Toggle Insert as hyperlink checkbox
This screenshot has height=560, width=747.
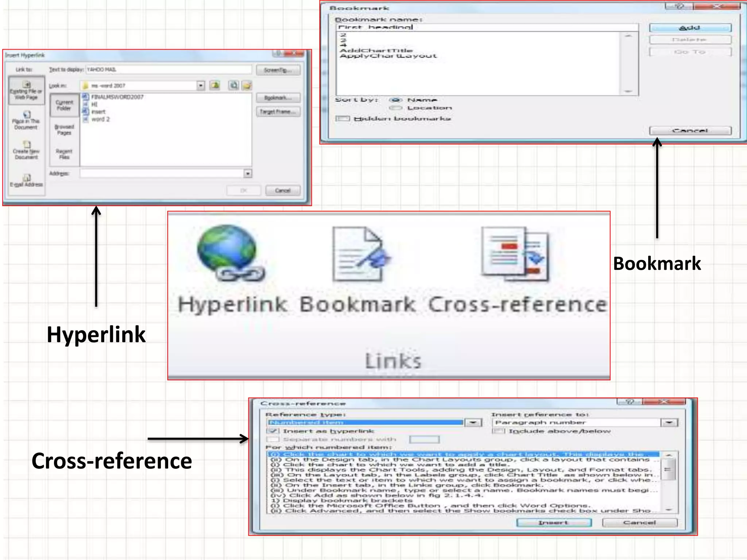273,431
